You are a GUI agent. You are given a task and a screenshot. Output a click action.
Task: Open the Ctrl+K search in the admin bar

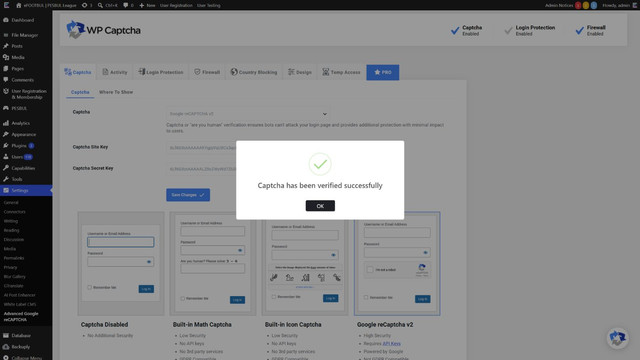(108, 5)
